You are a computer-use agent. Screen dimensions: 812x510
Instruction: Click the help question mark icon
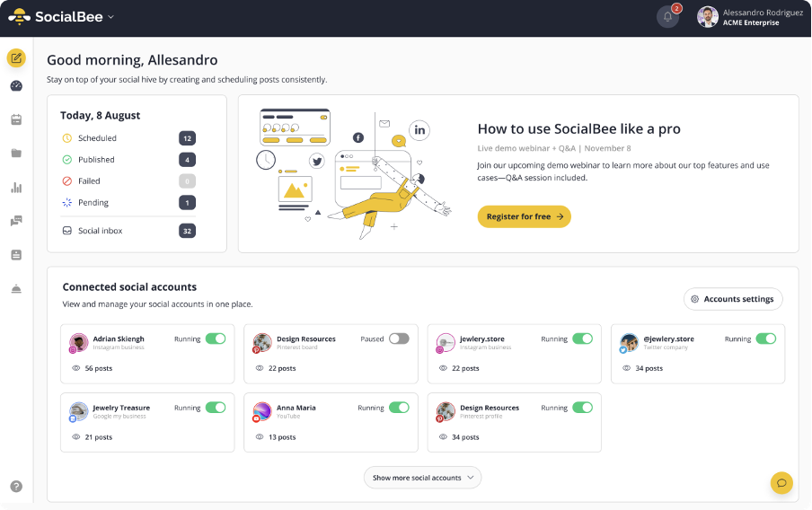(16, 486)
